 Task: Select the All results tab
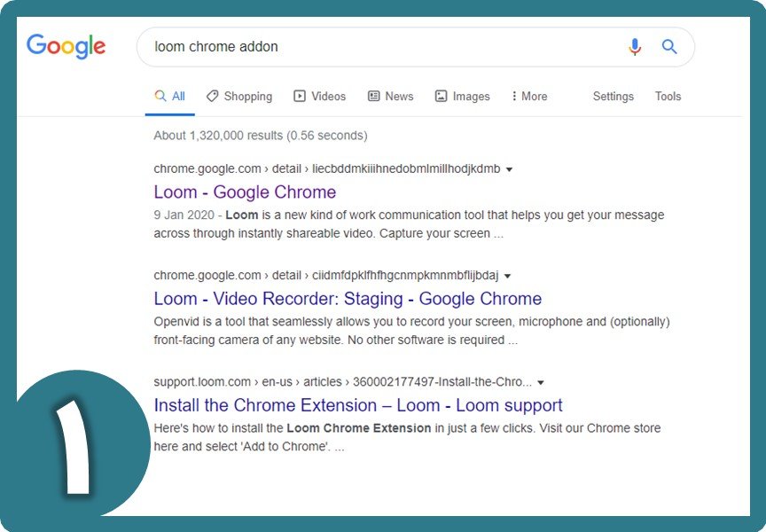coord(170,97)
